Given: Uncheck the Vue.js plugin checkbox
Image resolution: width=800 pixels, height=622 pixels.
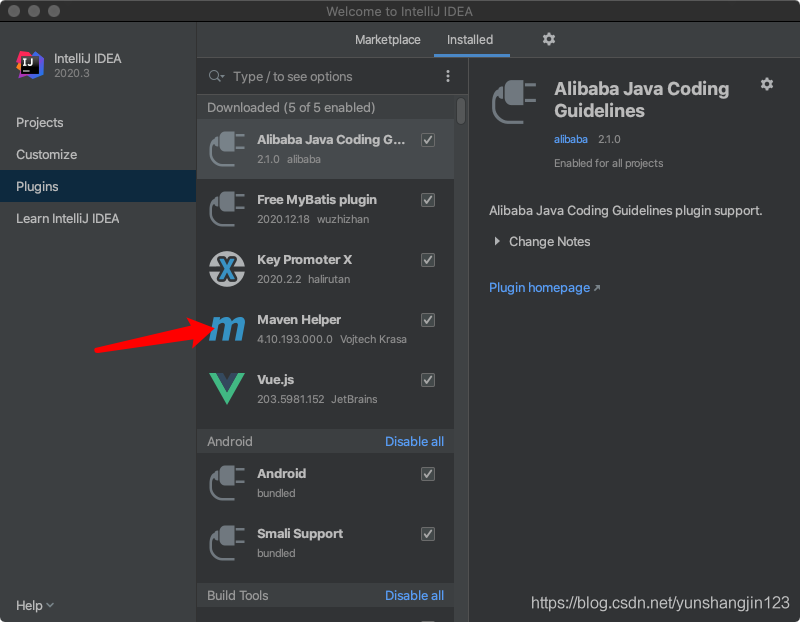Looking at the screenshot, I should pos(428,380).
